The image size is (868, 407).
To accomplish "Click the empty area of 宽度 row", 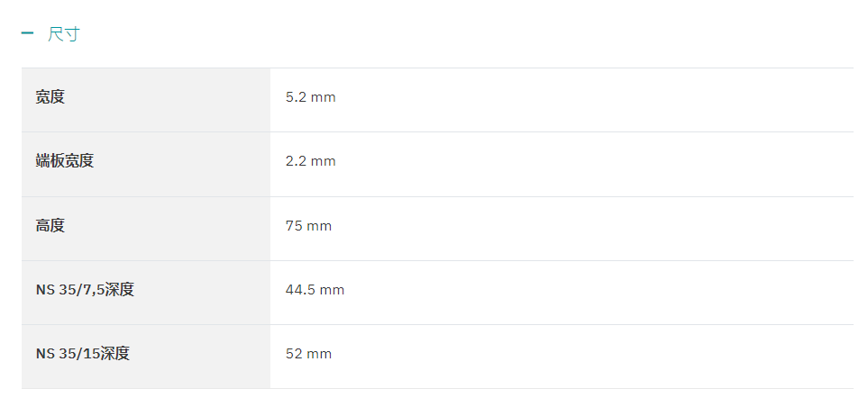I will 592,100.
